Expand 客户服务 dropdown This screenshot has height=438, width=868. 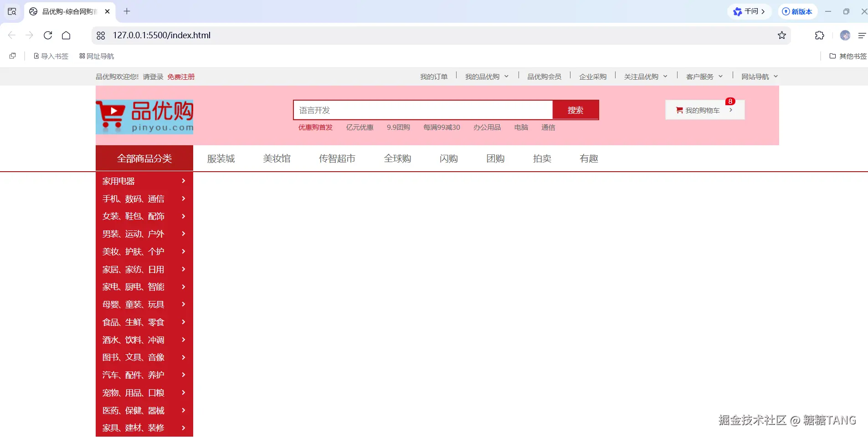click(x=704, y=77)
